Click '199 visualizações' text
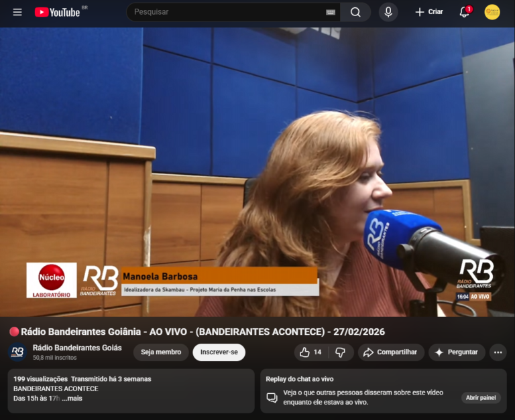The image size is (515, 420). (40, 379)
